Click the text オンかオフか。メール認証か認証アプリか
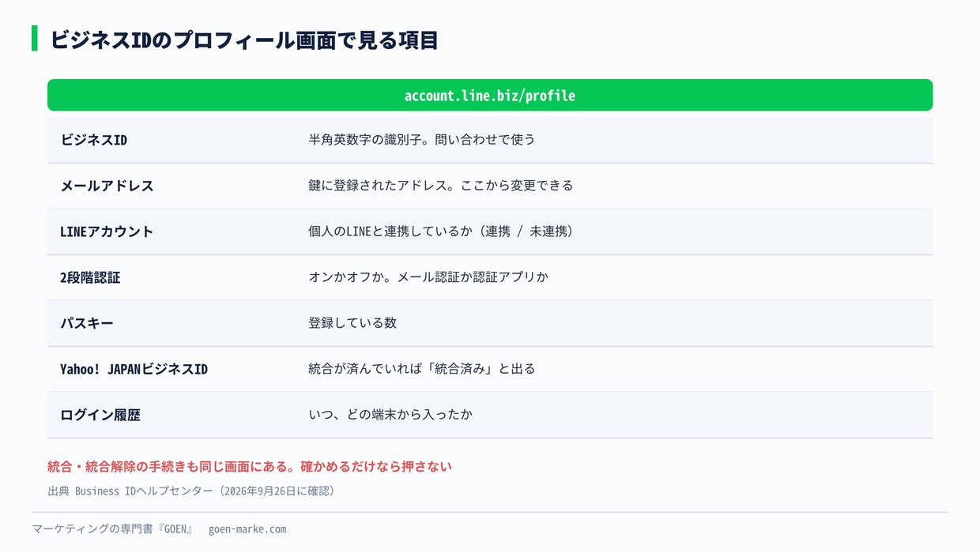This screenshot has width=980, height=553. pos(428,276)
